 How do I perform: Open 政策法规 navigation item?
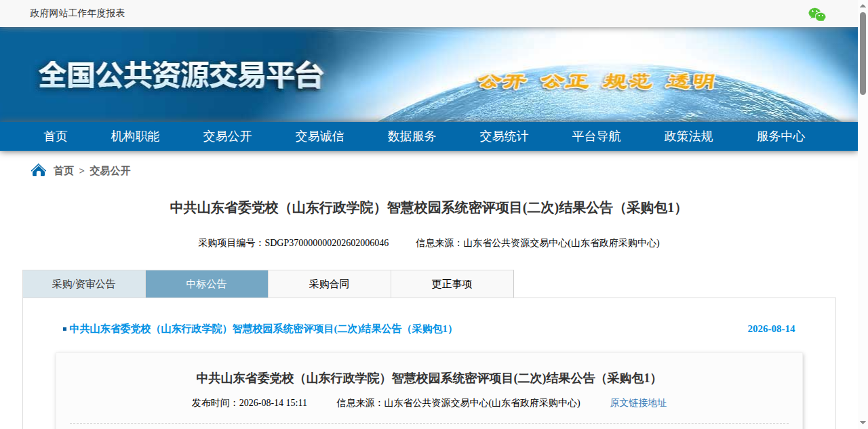pos(689,136)
